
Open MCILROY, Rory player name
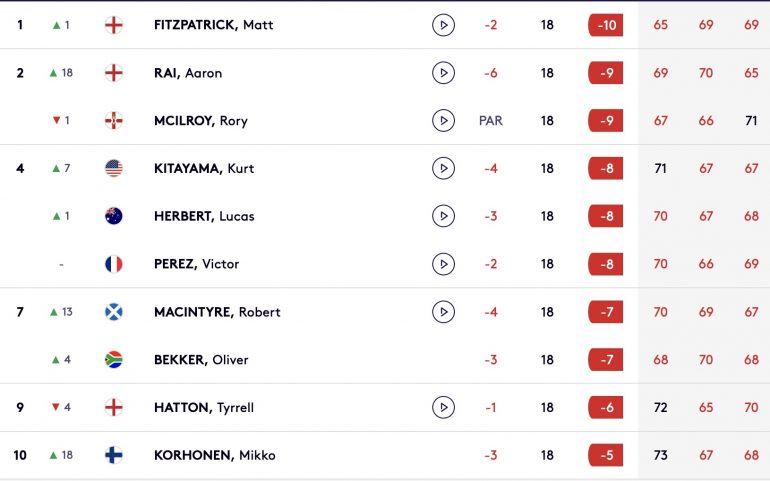point(200,121)
